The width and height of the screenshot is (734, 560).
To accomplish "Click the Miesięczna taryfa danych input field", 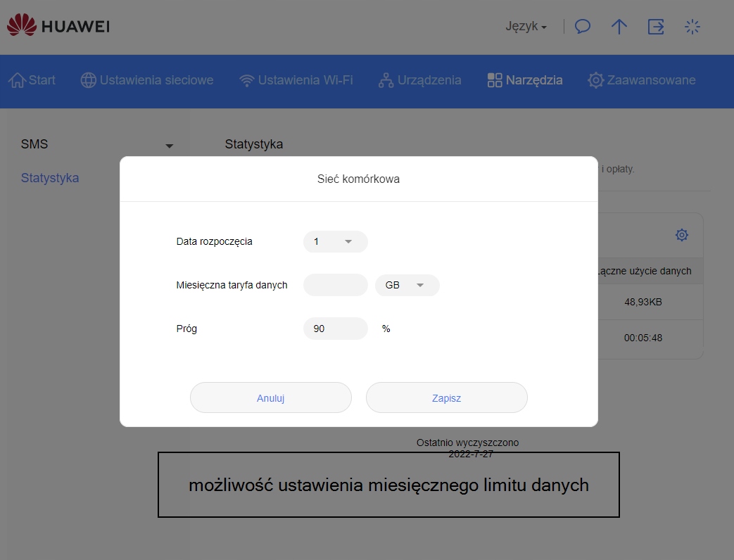I will (x=335, y=285).
